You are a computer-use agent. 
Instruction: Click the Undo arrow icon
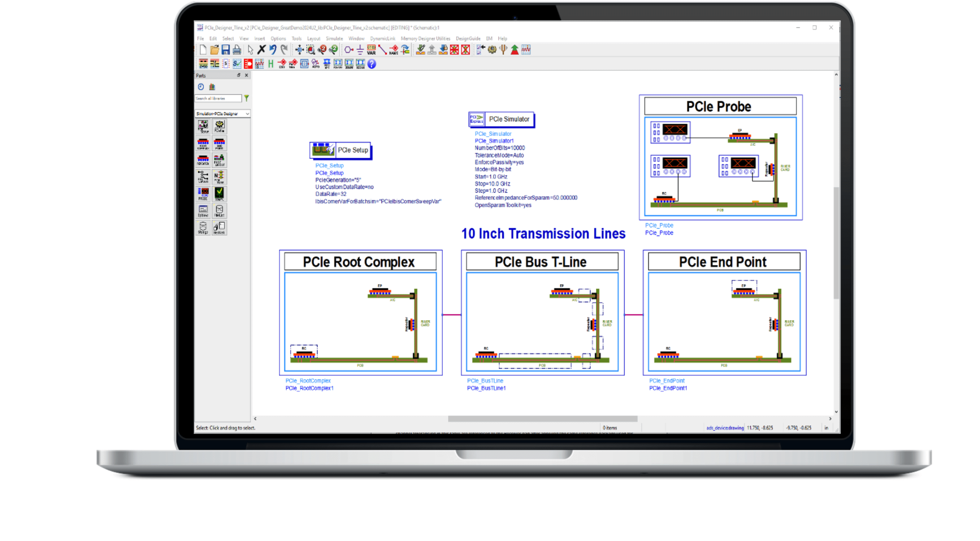[273, 50]
